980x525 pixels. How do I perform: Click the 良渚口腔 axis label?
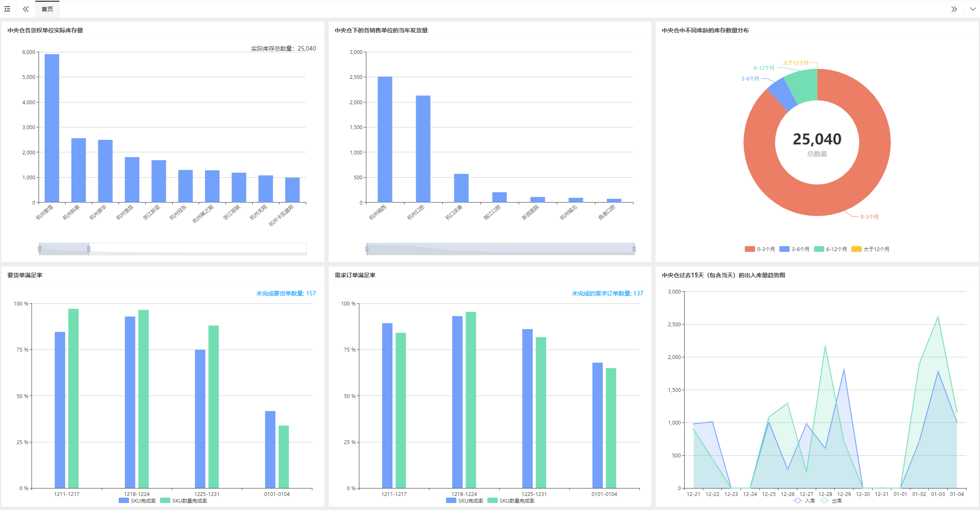[607, 212]
